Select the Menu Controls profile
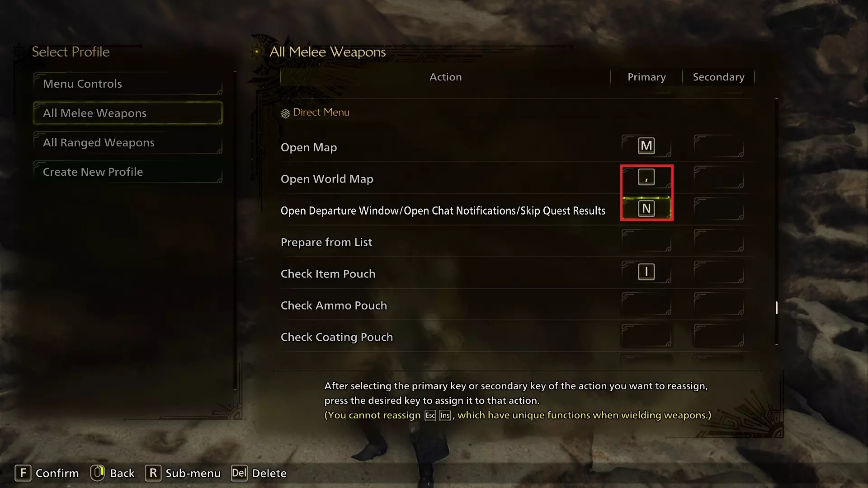Viewport: 868px width, 488px height. click(x=128, y=84)
